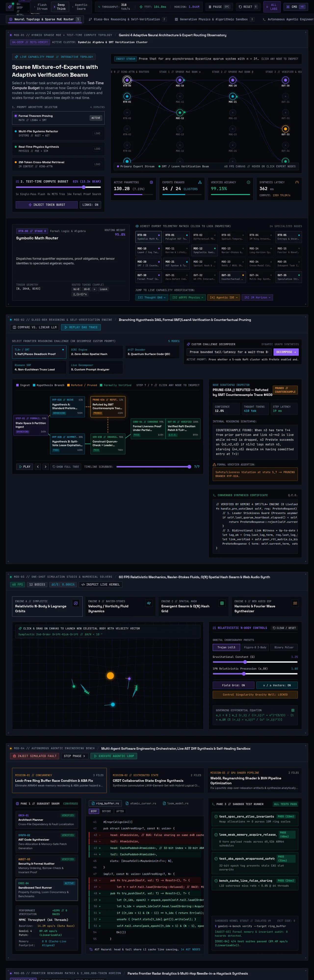Screen dimensions: 314x980
Task: Choose Figure-8 3-Body preset
Action: 255,647
